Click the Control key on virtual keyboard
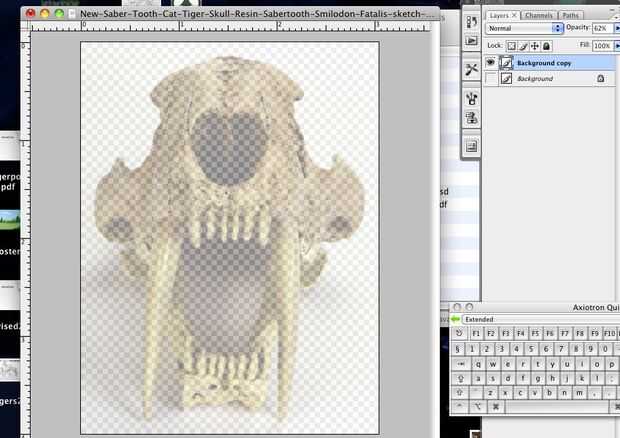 [x=459, y=406]
